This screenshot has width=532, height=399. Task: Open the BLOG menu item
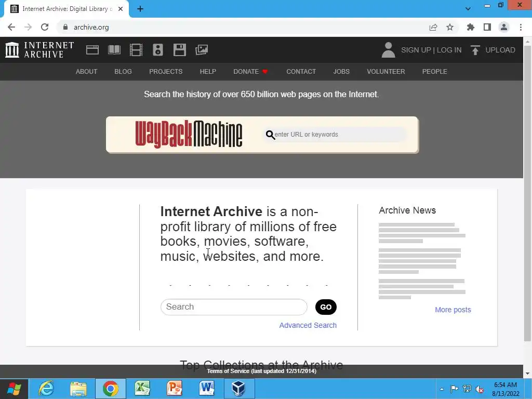point(123,72)
